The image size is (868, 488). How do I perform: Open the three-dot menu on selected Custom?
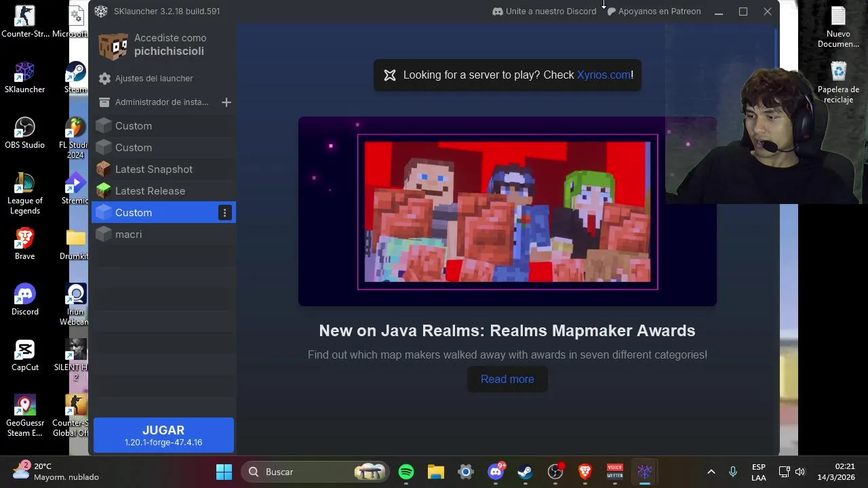tap(224, 213)
